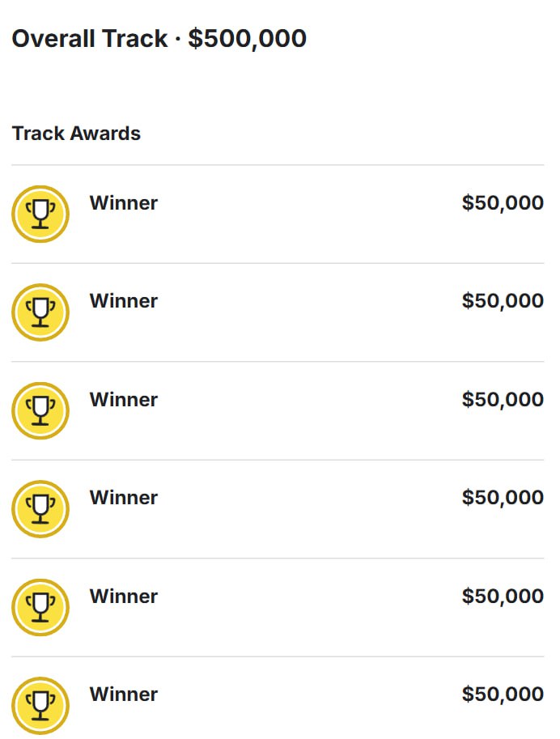Open the fifth "Winner" award entry

(x=123, y=596)
